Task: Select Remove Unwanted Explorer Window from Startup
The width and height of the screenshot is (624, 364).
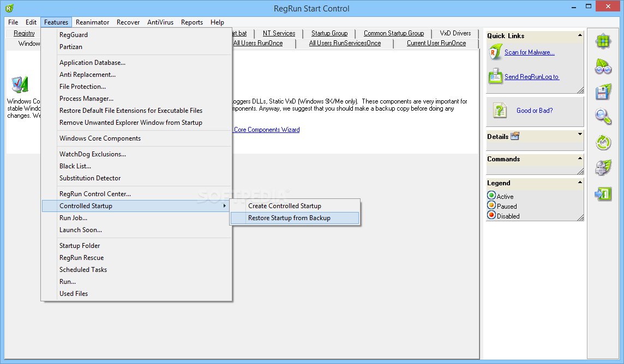Action: 136,123
